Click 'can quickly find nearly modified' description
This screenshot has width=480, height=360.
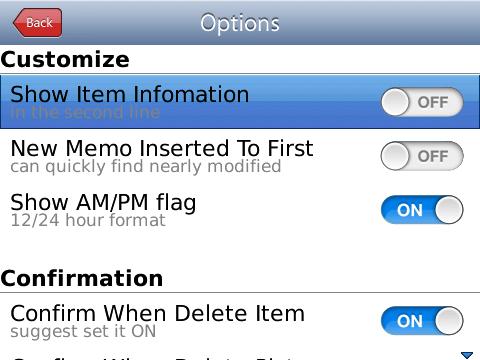pos(146,166)
